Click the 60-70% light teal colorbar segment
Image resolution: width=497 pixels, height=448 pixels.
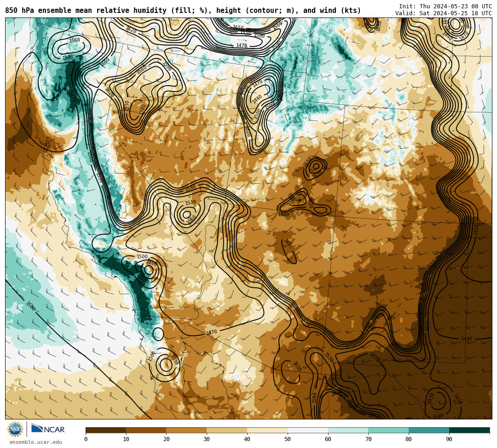click(x=348, y=430)
